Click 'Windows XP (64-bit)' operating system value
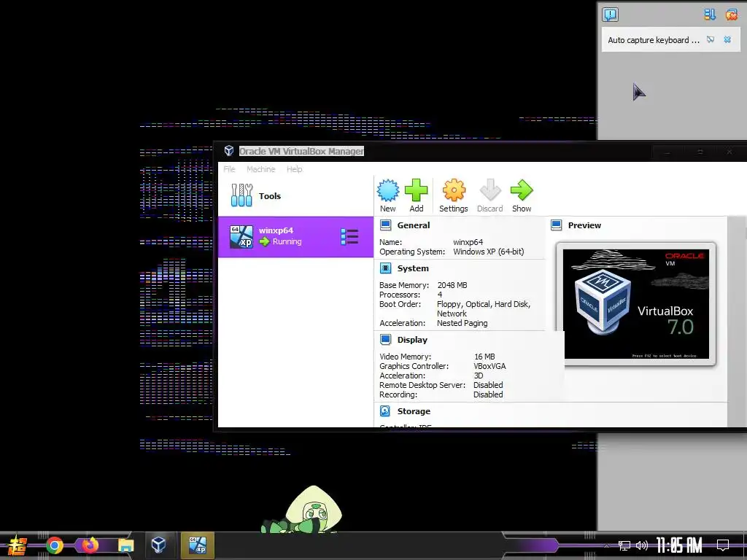 tap(488, 252)
